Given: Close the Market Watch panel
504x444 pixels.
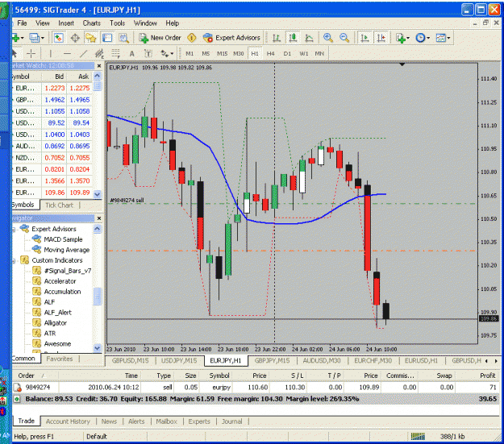Looking at the screenshot, I should 99,66.
